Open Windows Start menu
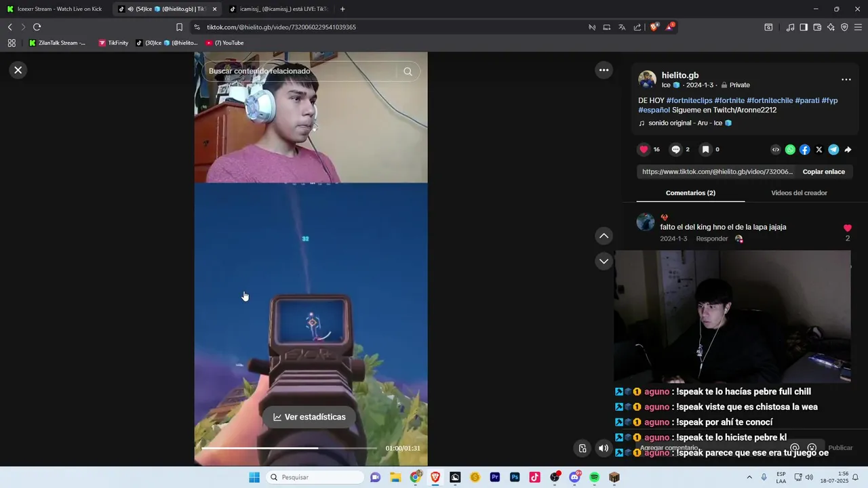868x488 pixels. [x=254, y=477]
